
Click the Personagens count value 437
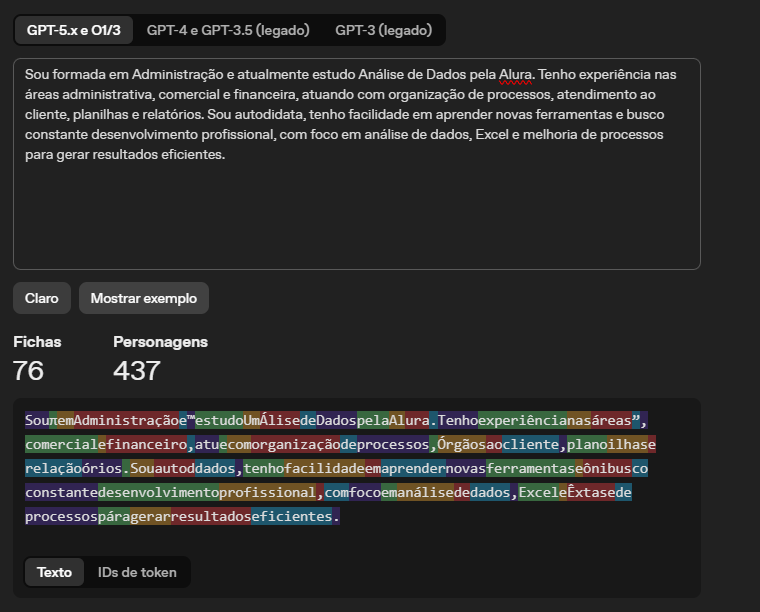tap(137, 371)
